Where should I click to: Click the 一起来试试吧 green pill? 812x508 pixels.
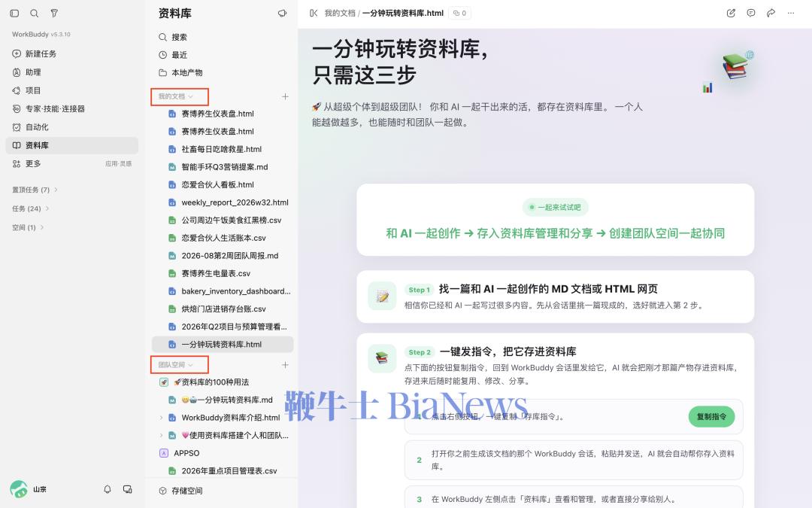click(x=555, y=208)
